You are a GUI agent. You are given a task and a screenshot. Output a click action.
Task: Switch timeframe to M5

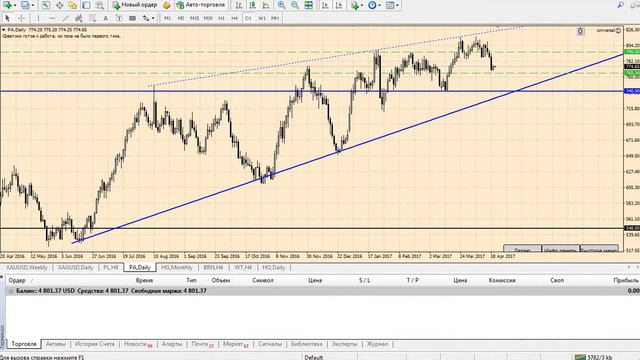181,18
